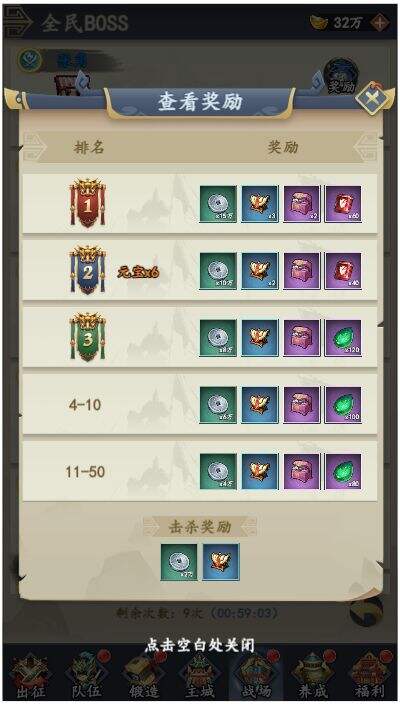Select the red gem reward in rank 1 row
Viewport: 400px width, 704px height.
pyautogui.click(x=343, y=204)
